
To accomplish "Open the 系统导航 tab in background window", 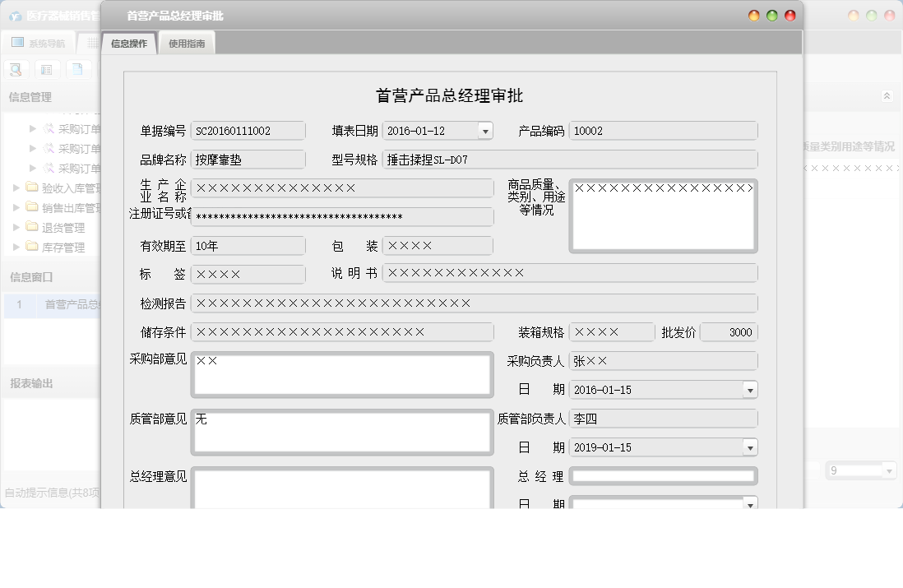I will (38, 44).
